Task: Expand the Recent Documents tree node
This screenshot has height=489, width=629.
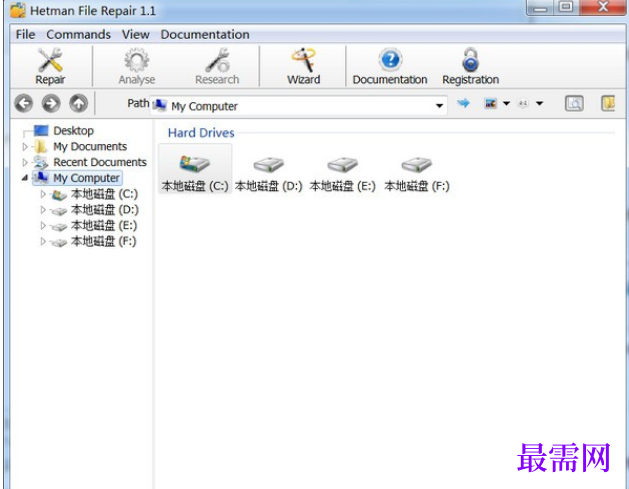Action: (25, 162)
